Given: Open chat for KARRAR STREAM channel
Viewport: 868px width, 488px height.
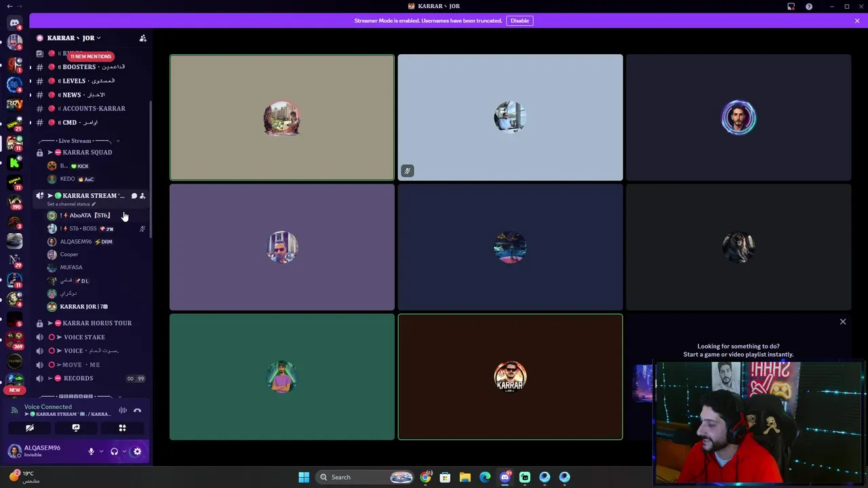Looking at the screenshot, I should 134,196.
